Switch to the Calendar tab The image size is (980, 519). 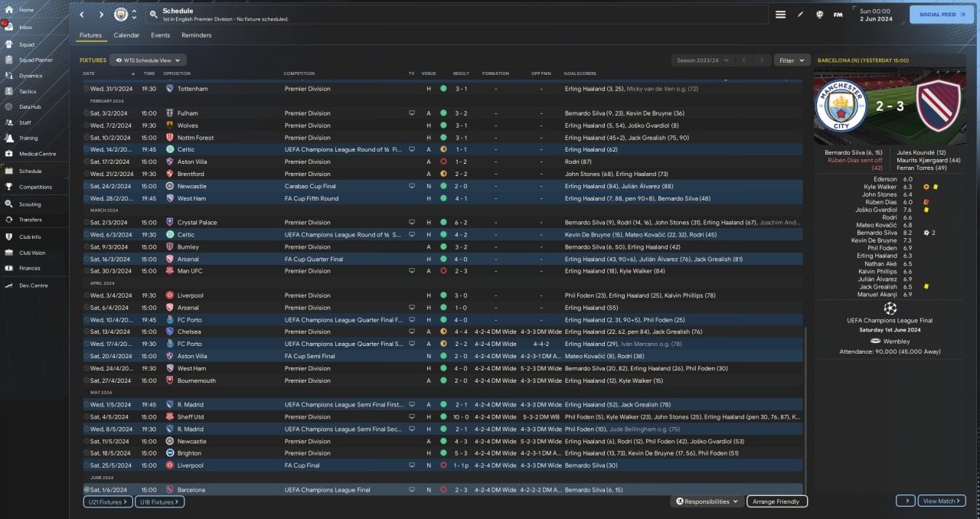point(126,35)
